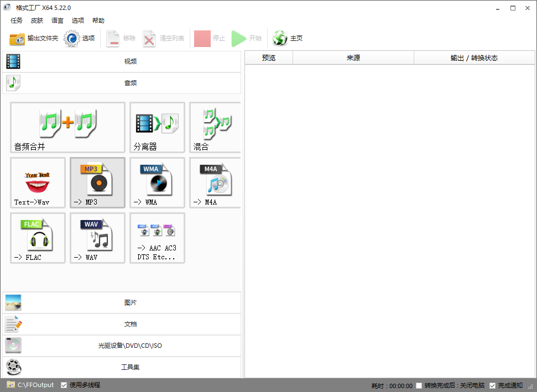Open the 音频合并 audio merge tool
This screenshot has height=392, width=537.
tap(67, 127)
